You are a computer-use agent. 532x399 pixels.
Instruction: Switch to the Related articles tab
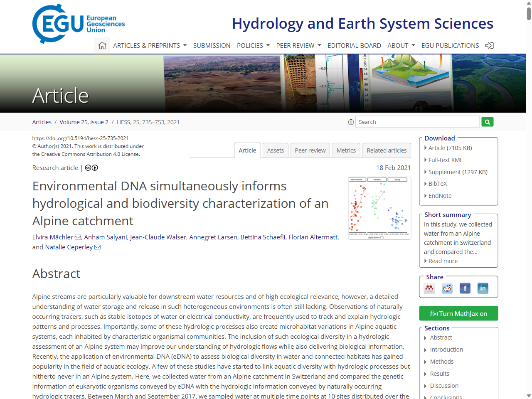tap(387, 150)
